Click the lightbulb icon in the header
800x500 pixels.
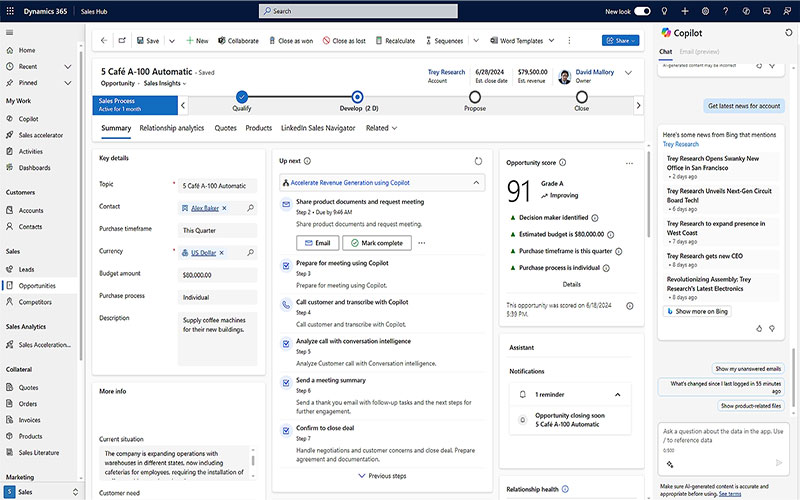coord(664,11)
